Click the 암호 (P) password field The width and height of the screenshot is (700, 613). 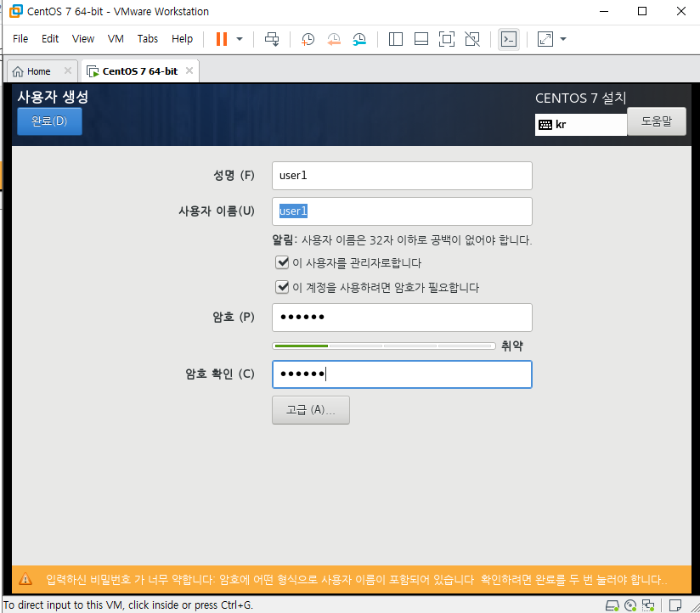[x=402, y=318]
